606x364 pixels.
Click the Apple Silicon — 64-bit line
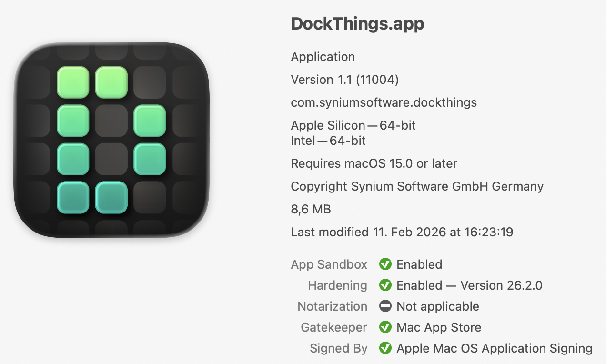coord(353,125)
